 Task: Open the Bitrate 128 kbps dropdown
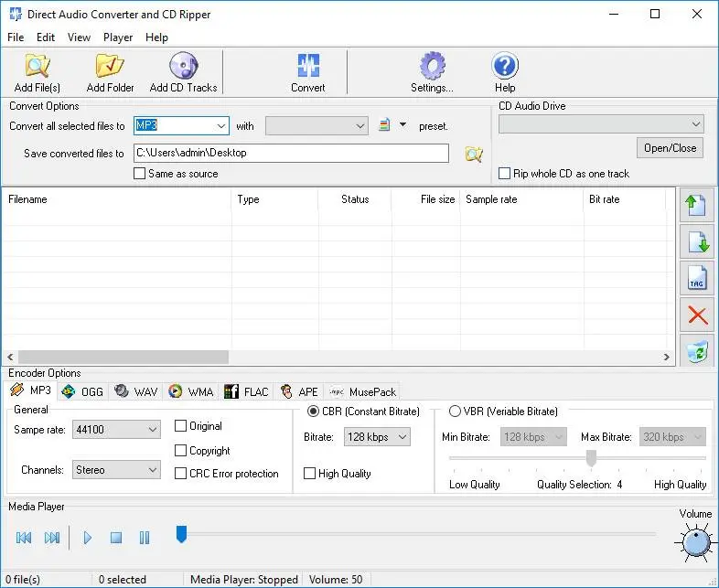click(x=377, y=437)
